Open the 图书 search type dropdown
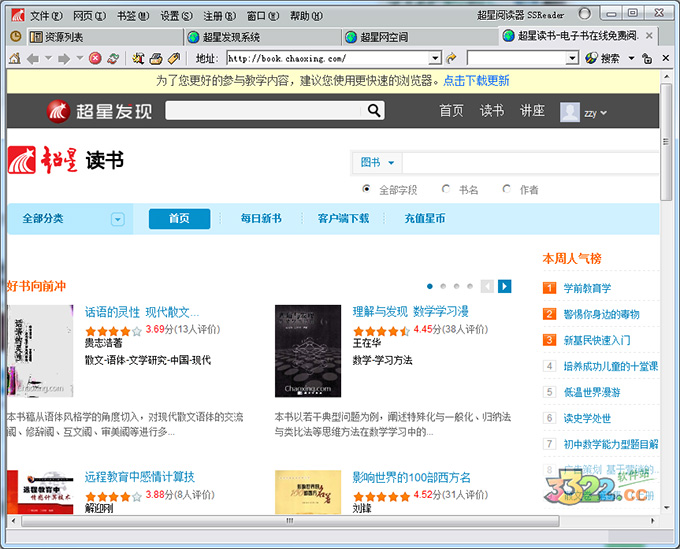680x549 pixels. pos(378,162)
